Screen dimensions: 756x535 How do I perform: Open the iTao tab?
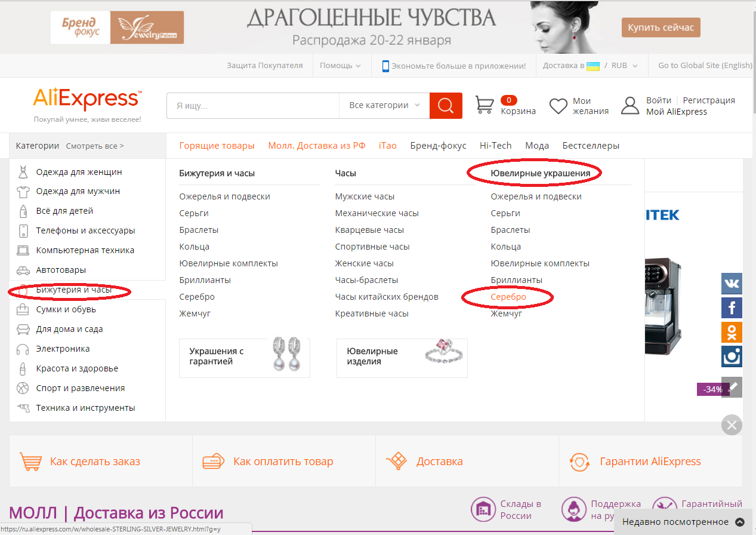(x=388, y=146)
